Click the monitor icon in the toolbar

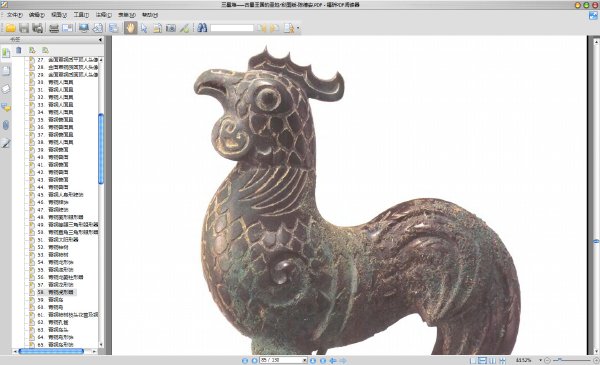(84, 28)
